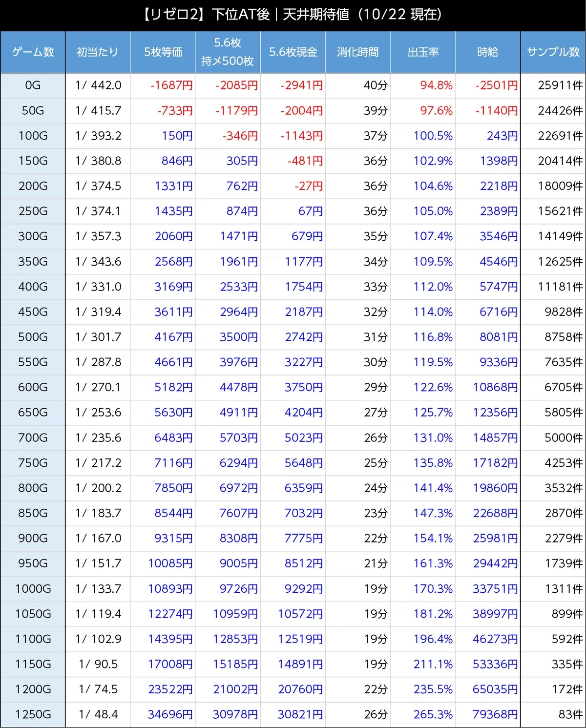Select the 650G row label
This screenshot has height=728, width=586.
[x=33, y=413]
